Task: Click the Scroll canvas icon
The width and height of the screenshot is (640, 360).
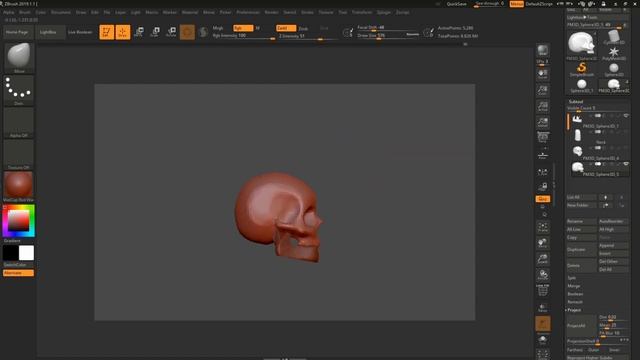Action: [x=542, y=74]
